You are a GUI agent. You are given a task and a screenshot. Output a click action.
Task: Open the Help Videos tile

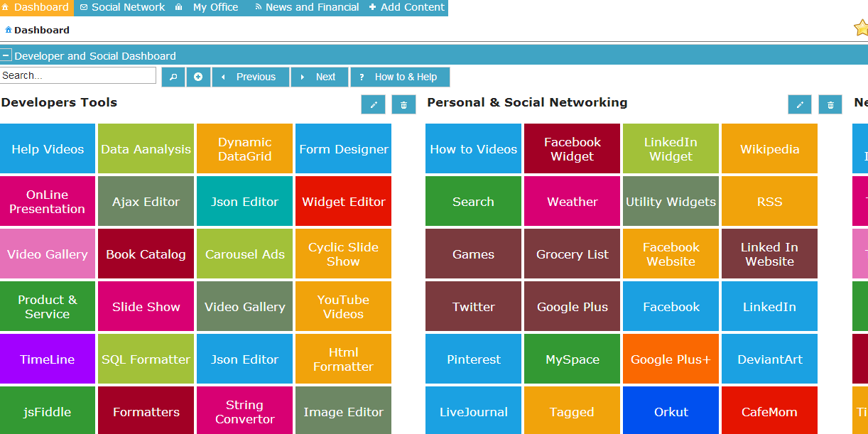pos(48,148)
